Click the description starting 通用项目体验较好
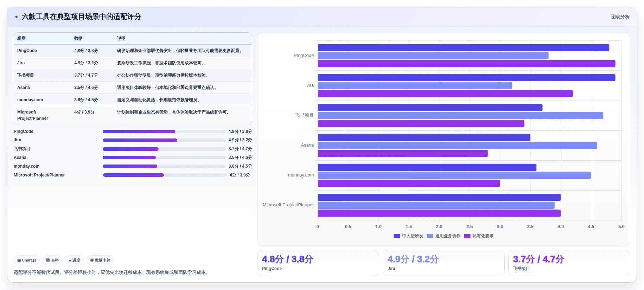This screenshot has height=290, width=644. point(167,88)
